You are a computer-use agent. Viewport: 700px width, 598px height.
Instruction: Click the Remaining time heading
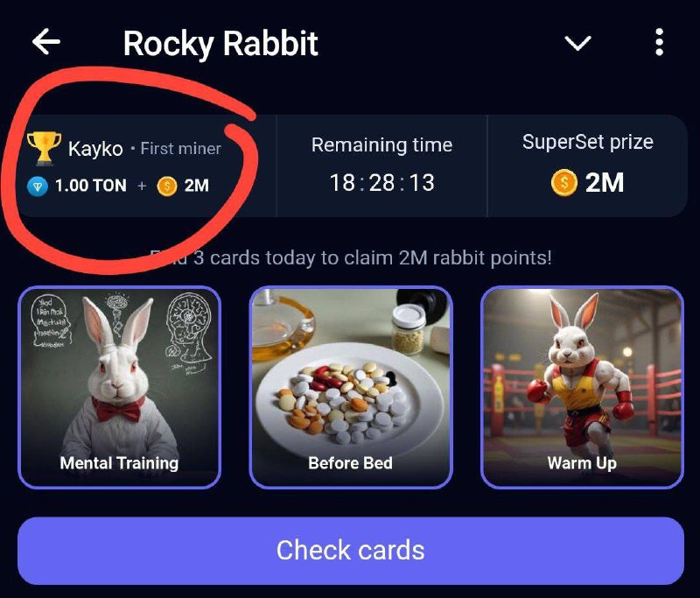tap(382, 145)
